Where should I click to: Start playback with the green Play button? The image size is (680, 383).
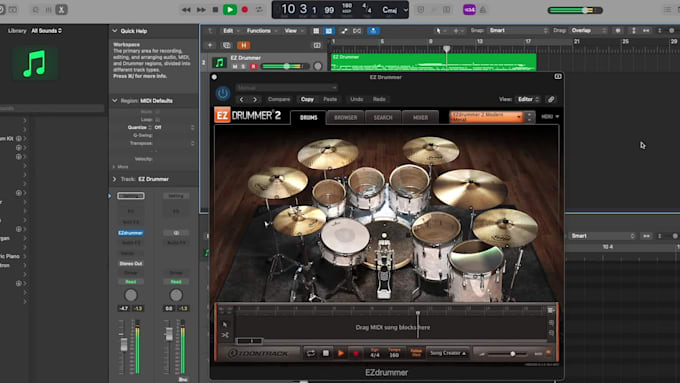tap(230, 10)
